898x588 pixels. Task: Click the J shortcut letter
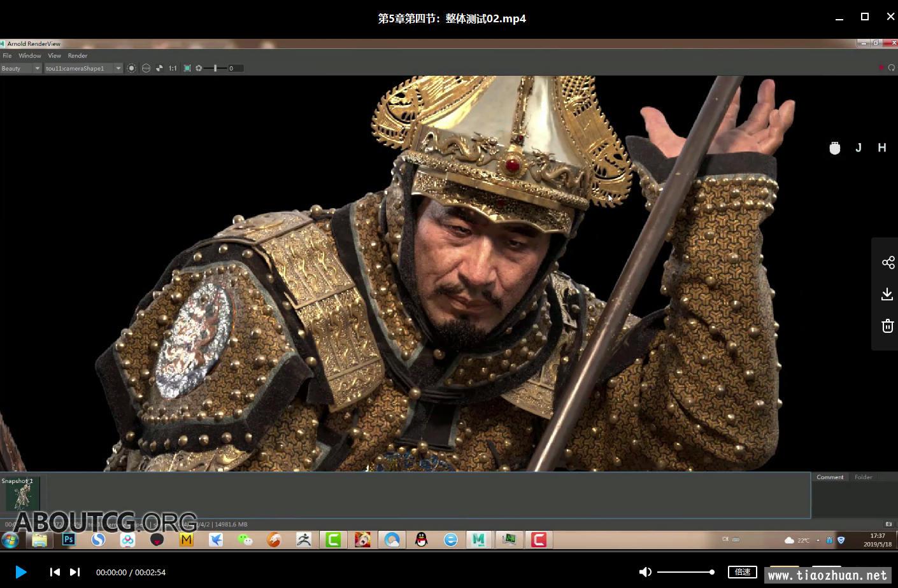tap(859, 148)
